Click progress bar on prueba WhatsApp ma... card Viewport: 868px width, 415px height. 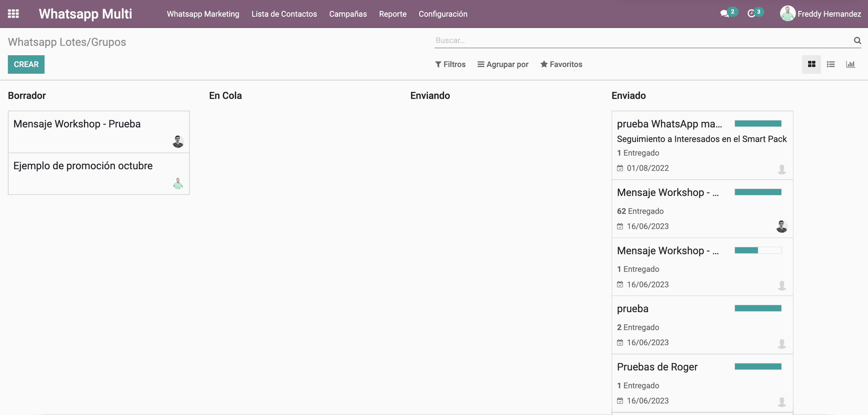tap(758, 124)
